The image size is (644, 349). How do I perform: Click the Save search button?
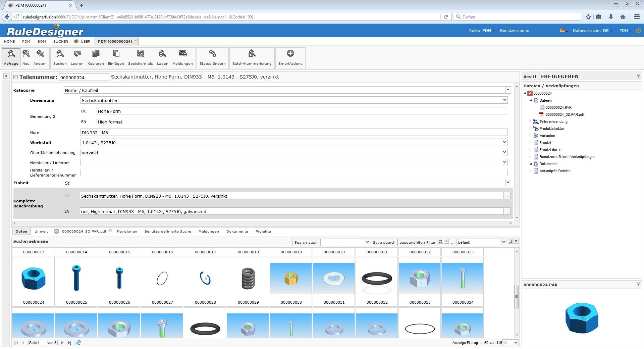pyautogui.click(x=384, y=242)
